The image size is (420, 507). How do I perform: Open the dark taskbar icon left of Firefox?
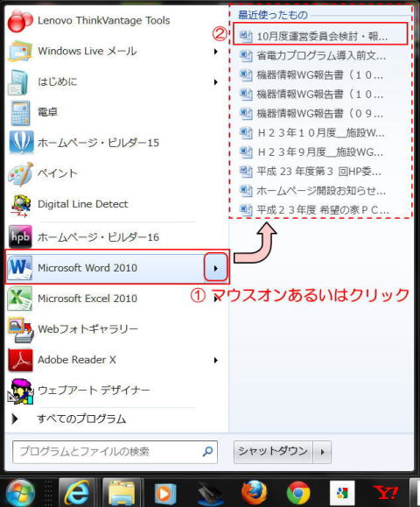[x=209, y=493]
